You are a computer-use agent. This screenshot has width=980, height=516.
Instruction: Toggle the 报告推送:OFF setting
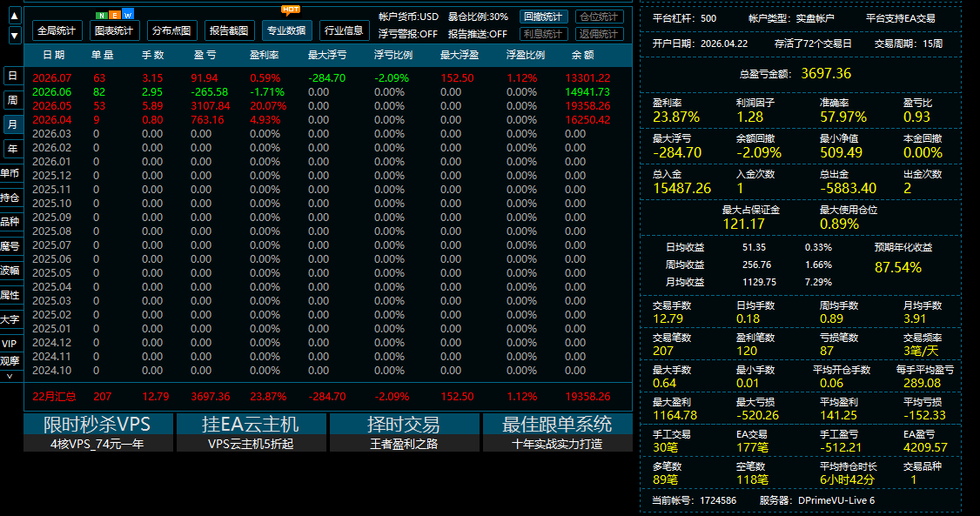click(x=478, y=34)
